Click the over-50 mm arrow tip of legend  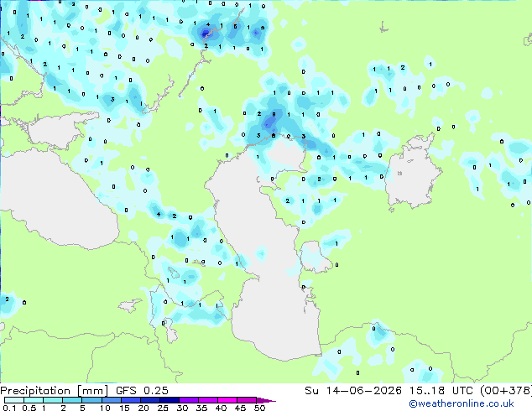266,400
